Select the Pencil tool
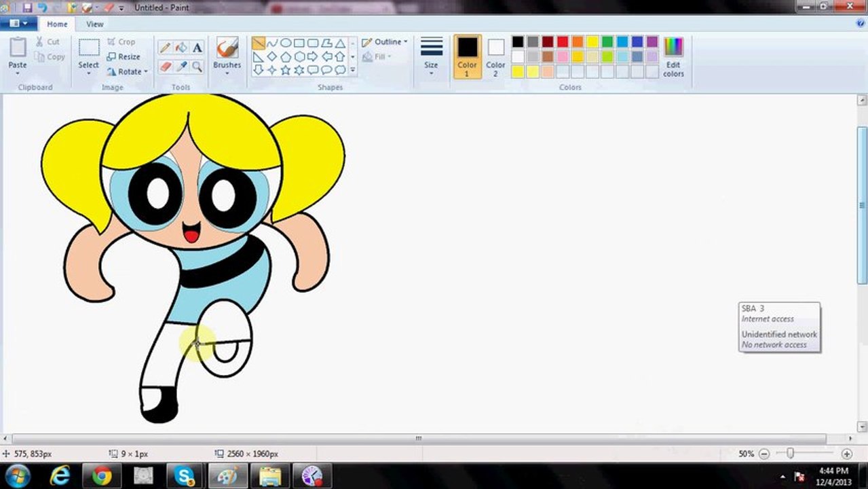Screen dimensions: 868x489 [165, 48]
